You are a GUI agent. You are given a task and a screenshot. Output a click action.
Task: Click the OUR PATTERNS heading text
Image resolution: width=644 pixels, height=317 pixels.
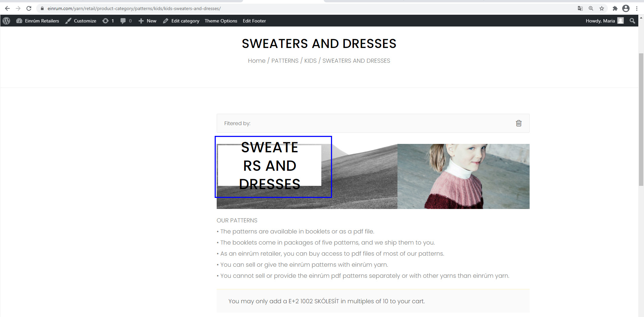coord(237,220)
